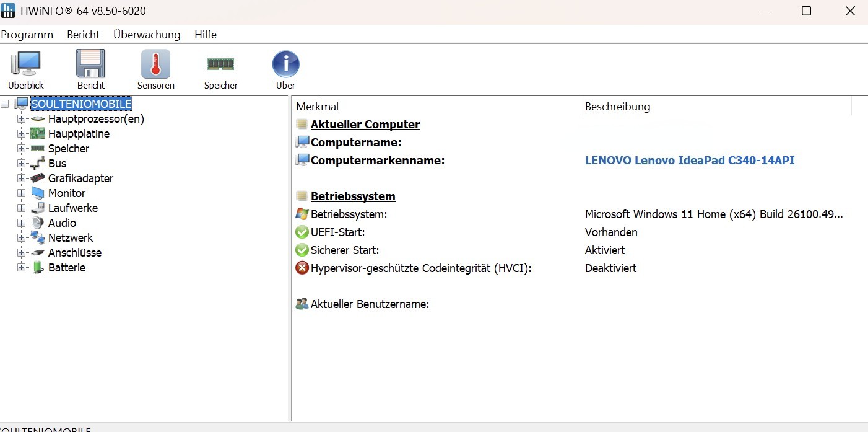This screenshot has width=868, height=432.
Task: Click the HWiNFO app icon in title bar
Action: [x=9, y=11]
